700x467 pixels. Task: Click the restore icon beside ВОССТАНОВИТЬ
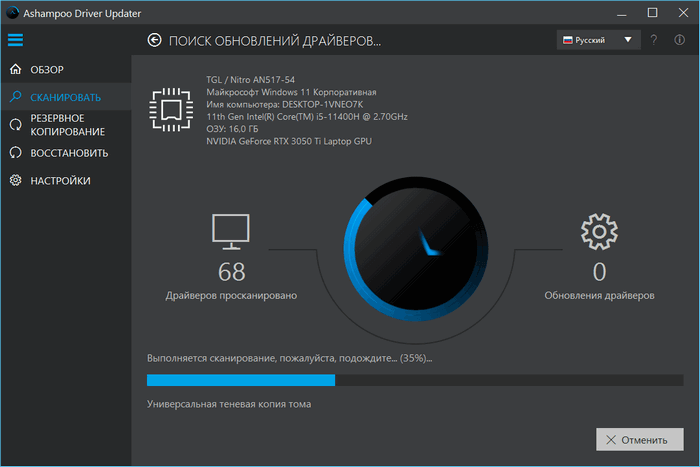tap(16, 153)
